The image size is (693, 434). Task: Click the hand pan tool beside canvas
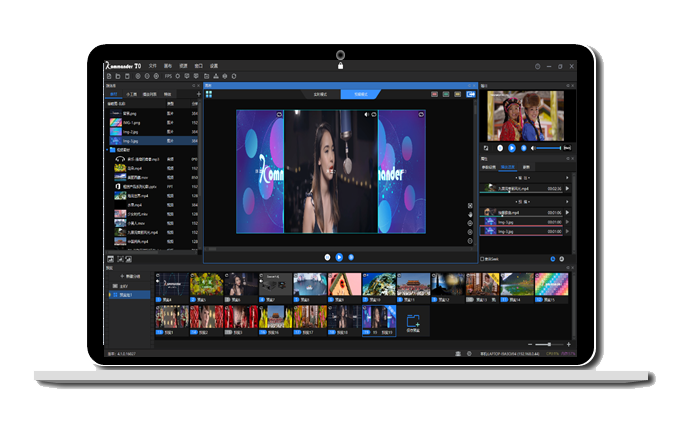(x=470, y=215)
